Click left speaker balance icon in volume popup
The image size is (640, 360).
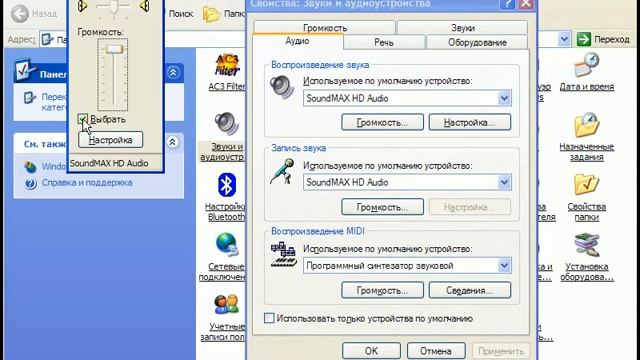click(82, 6)
